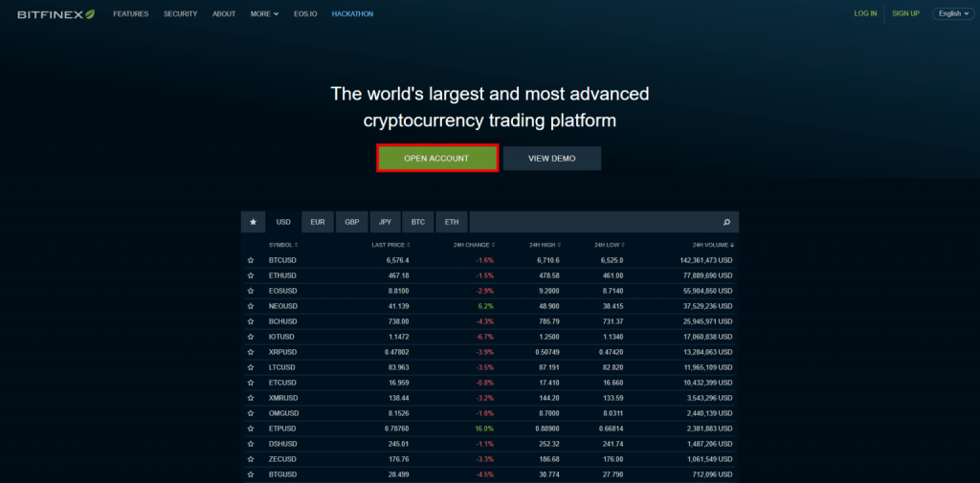The width and height of the screenshot is (980, 483).
Task: Click the 245.01 DSHUSD price
Action: click(x=399, y=444)
